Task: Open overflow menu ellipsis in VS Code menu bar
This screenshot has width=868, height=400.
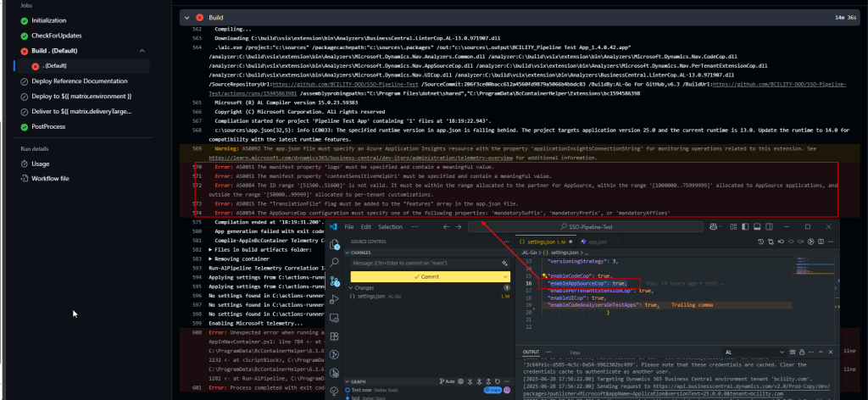Action: pyautogui.click(x=415, y=227)
